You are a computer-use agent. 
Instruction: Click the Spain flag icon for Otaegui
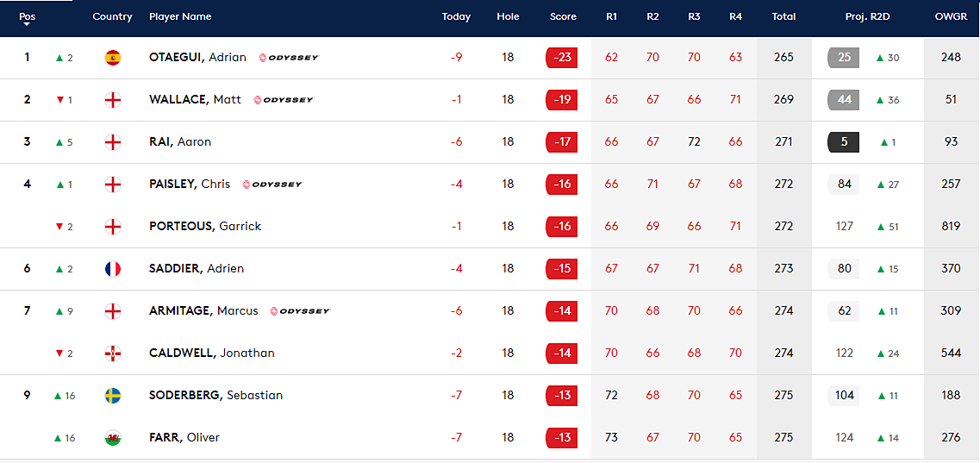pyautogui.click(x=113, y=58)
